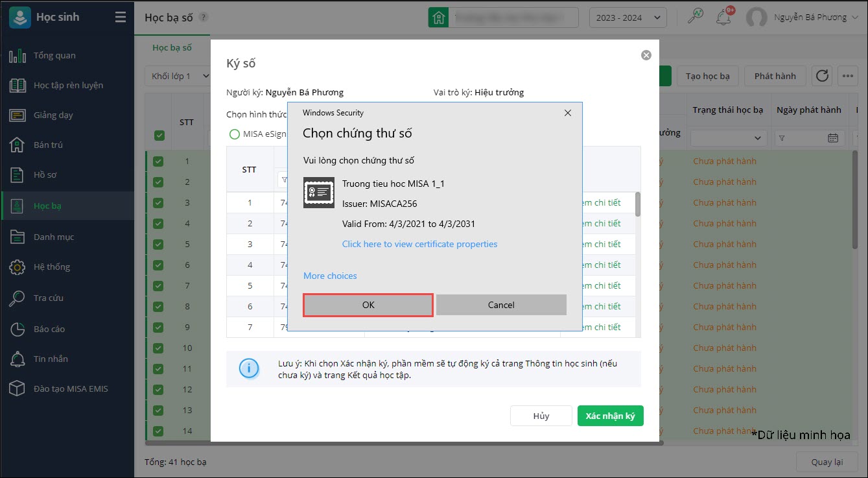
Task: Open the More choices link
Action: [x=330, y=276]
